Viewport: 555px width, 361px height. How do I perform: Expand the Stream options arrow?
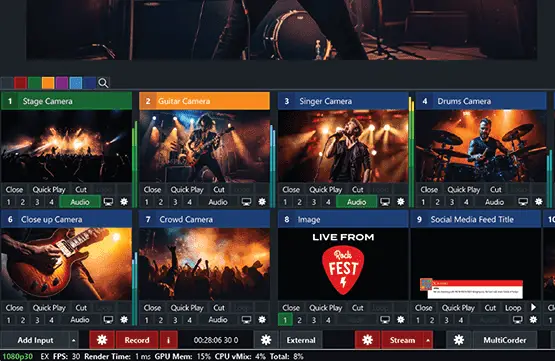tap(428, 340)
